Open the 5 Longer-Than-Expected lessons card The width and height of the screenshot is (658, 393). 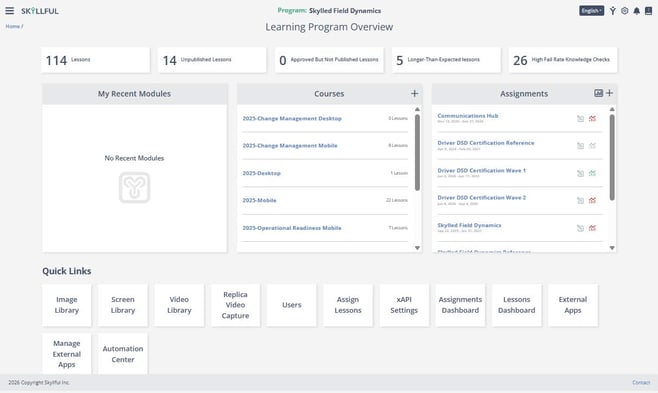(446, 60)
